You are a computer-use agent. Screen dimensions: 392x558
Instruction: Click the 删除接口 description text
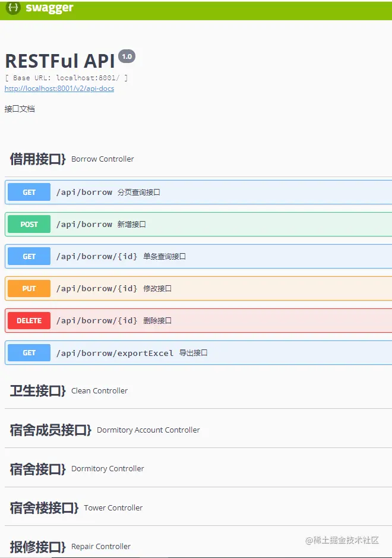[x=157, y=321]
